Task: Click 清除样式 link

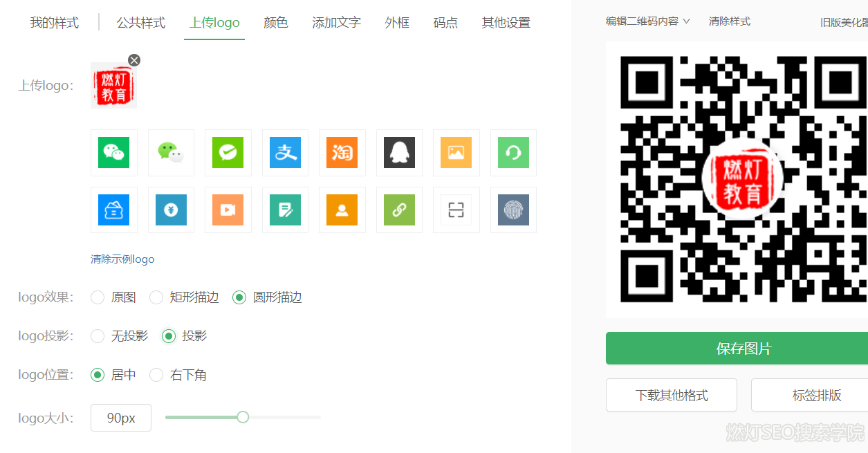Action: coord(730,21)
